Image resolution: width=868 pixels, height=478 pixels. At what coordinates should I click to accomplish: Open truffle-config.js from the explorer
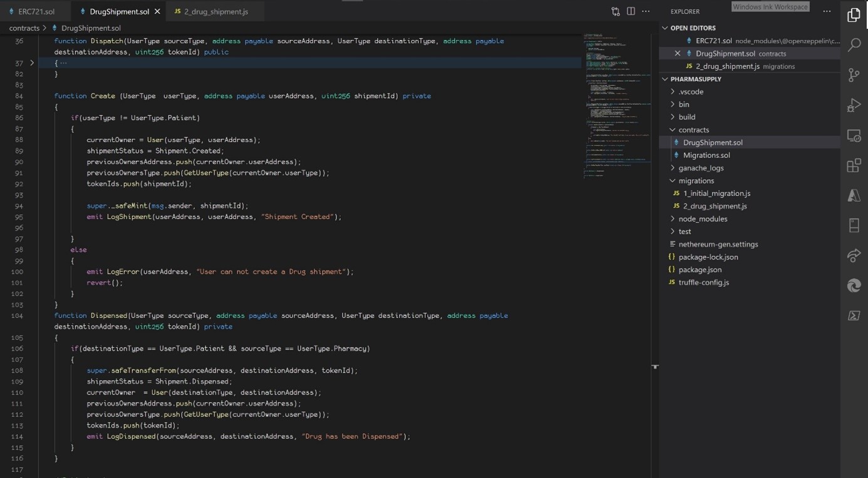pyautogui.click(x=703, y=282)
